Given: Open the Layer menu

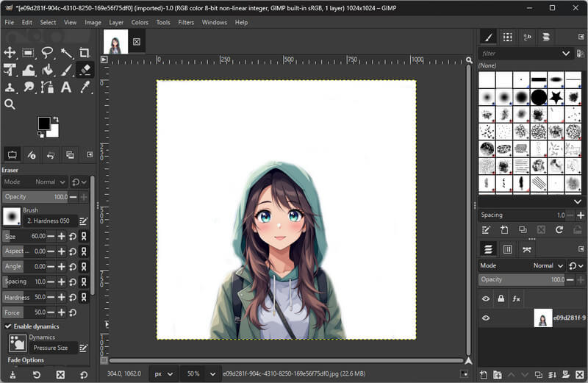Looking at the screenshot, I should (116, 23).
